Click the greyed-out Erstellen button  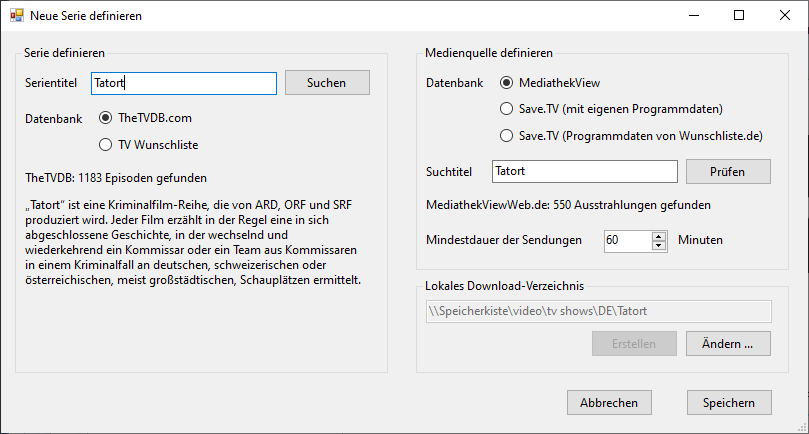[633, 344]
